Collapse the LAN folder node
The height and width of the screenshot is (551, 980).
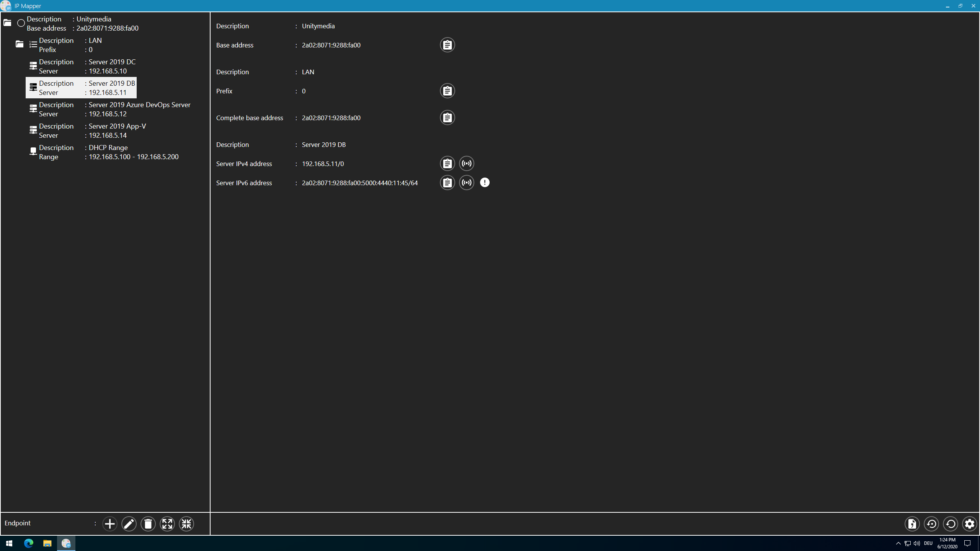[20, 44]
